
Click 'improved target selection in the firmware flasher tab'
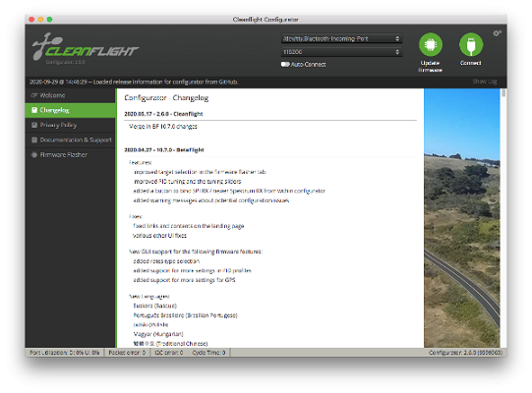(x=200, y=172)
